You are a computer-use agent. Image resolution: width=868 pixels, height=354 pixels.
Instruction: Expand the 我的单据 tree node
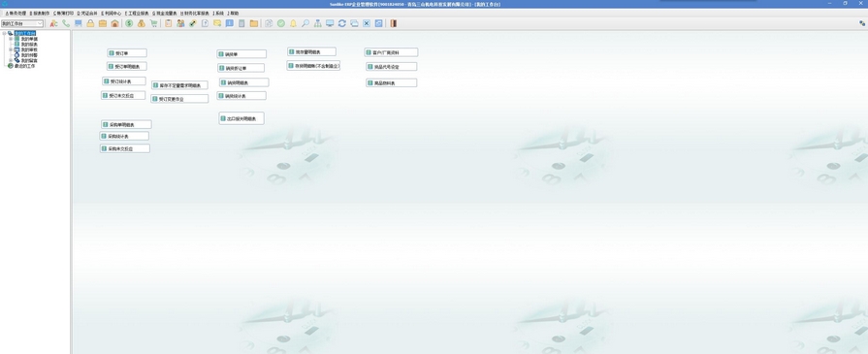(x=11, y=39)
